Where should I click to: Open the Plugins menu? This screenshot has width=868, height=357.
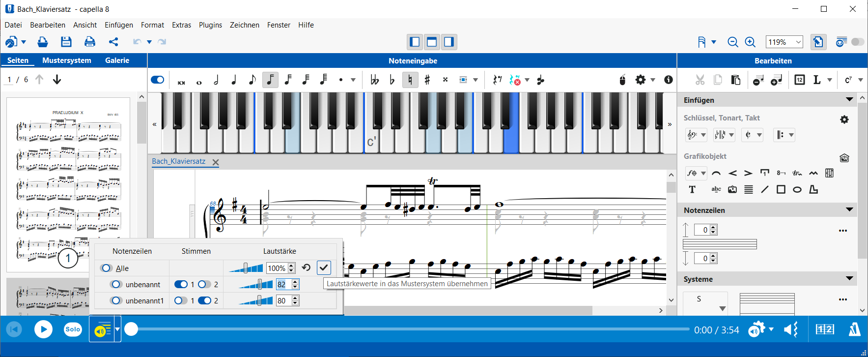[x=210, y=25]
